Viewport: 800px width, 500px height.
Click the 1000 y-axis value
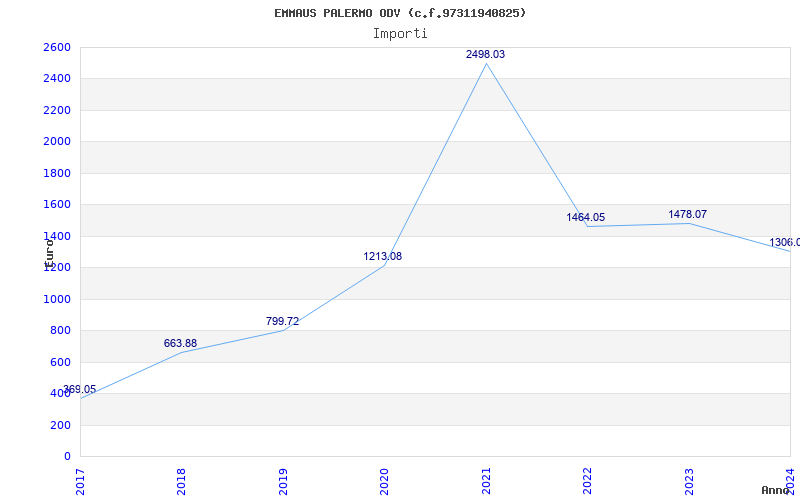(57, 299)
